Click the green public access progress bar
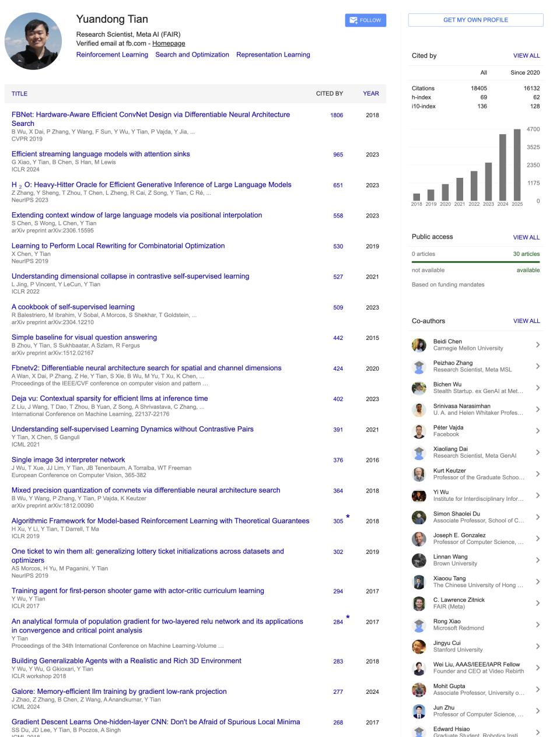Screen dimensions: 560x737 (x=475, y=262)
